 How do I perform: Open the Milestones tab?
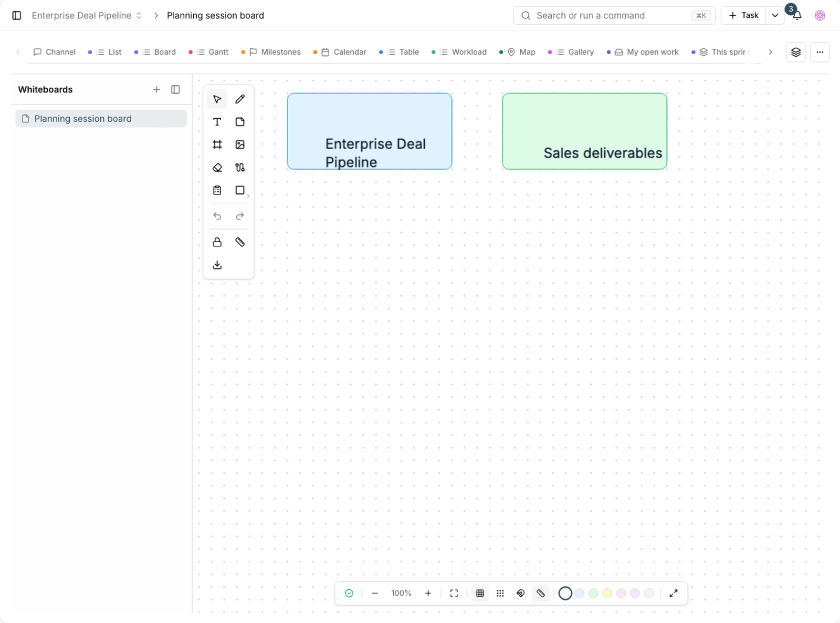pyautogui.click(x=271, y=52)
